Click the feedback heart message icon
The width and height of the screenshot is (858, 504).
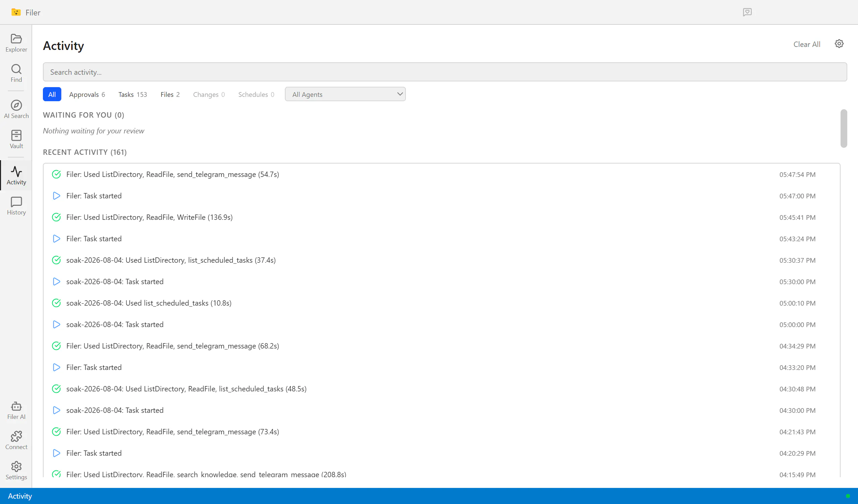[x=747, y=12]
